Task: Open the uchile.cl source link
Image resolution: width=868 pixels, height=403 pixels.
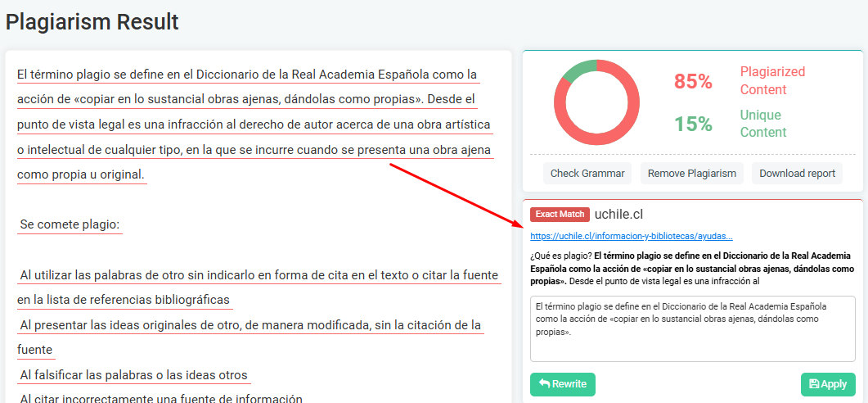Action: tap(631, 236)
